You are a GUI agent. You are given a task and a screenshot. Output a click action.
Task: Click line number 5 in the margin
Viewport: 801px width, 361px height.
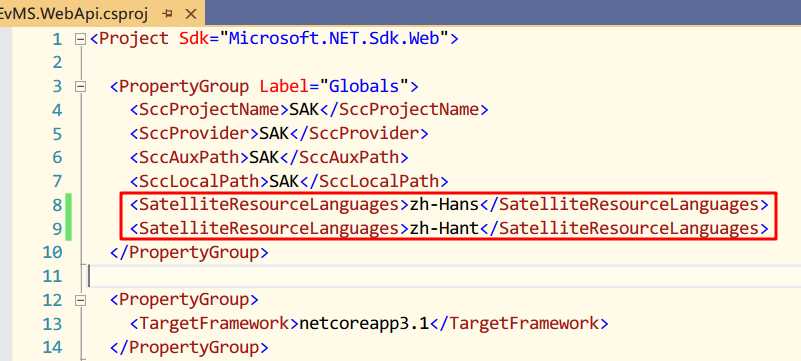tap(56, 134)
